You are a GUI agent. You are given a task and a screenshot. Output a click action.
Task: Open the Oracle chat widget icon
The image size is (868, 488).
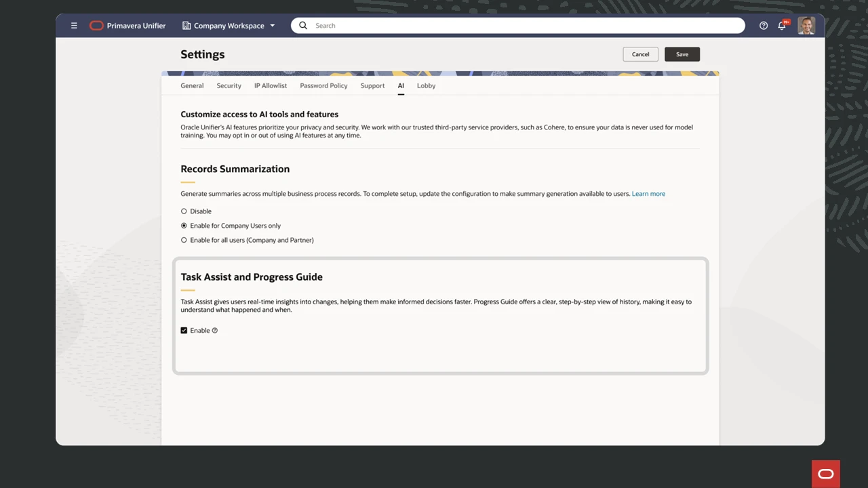(x=826, y=474)
